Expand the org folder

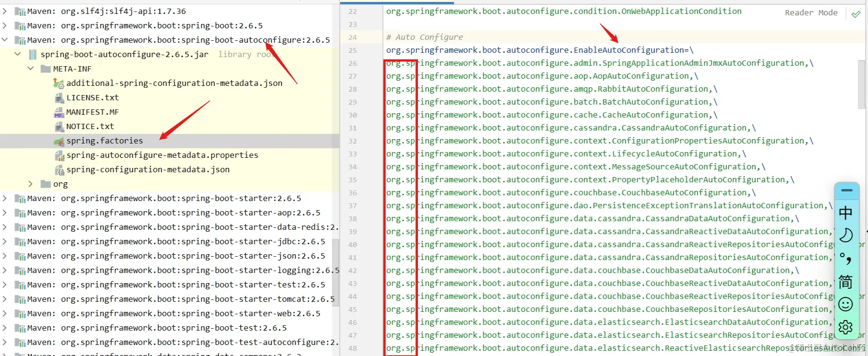pyautogui.click(x=31, y=184)
